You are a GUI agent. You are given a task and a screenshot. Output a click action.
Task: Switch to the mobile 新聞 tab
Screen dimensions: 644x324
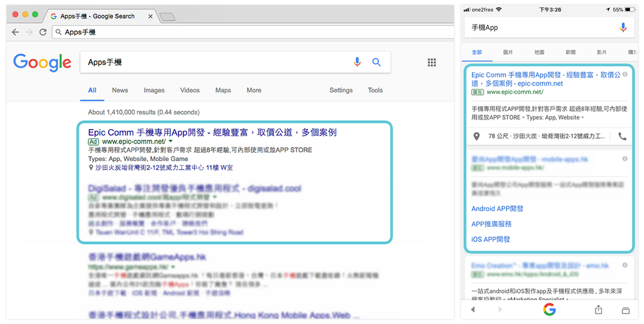click(x=571, y=52)
